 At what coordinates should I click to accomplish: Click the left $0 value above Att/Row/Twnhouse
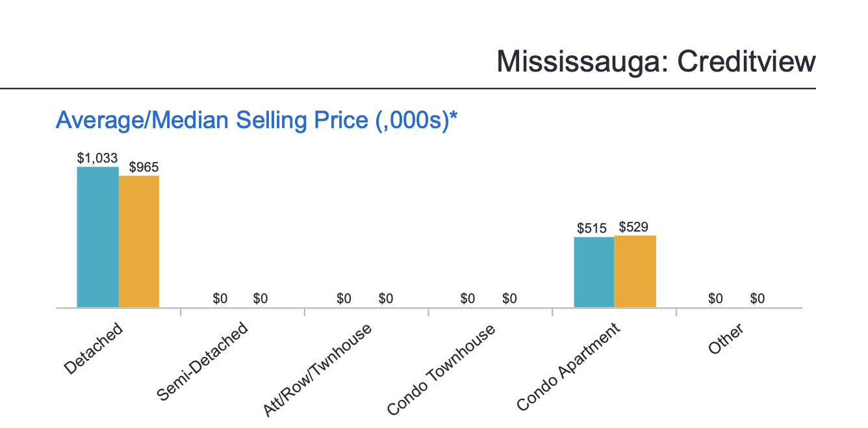tap(344, 299)
